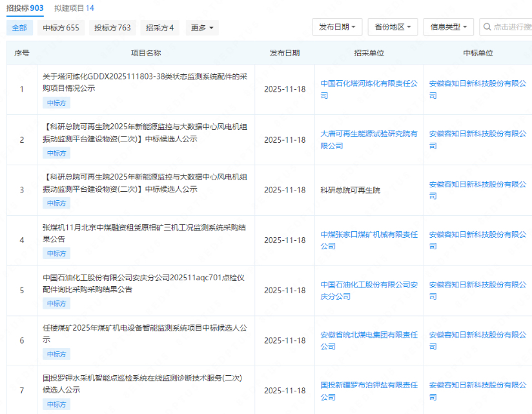
Task: Open 安徽省皖北煤电集团有限责任公司 link
Action: point(369,341)
